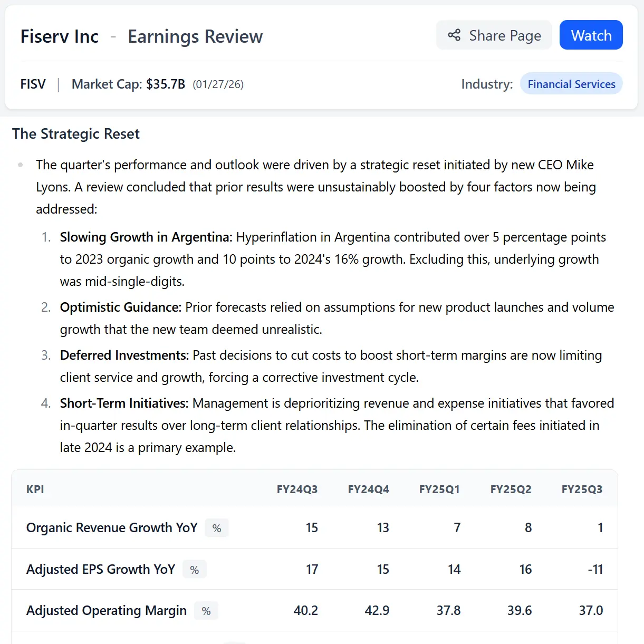Open the Fiserv Inc company title
Viewport: 644px width, 644px height.
click(59, 36)
